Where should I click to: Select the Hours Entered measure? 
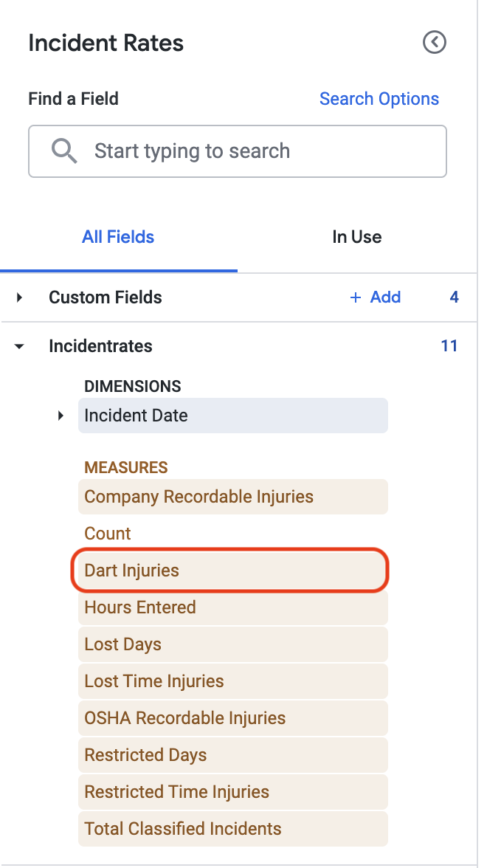(233, 607)
